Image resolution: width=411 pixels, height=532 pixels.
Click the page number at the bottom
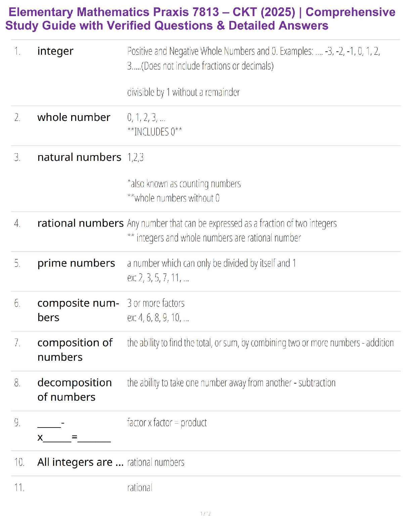(x=205, y=514)
